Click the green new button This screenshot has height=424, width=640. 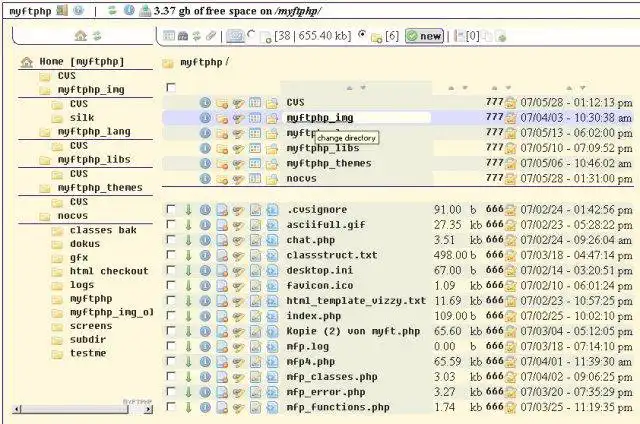point(424,36)
